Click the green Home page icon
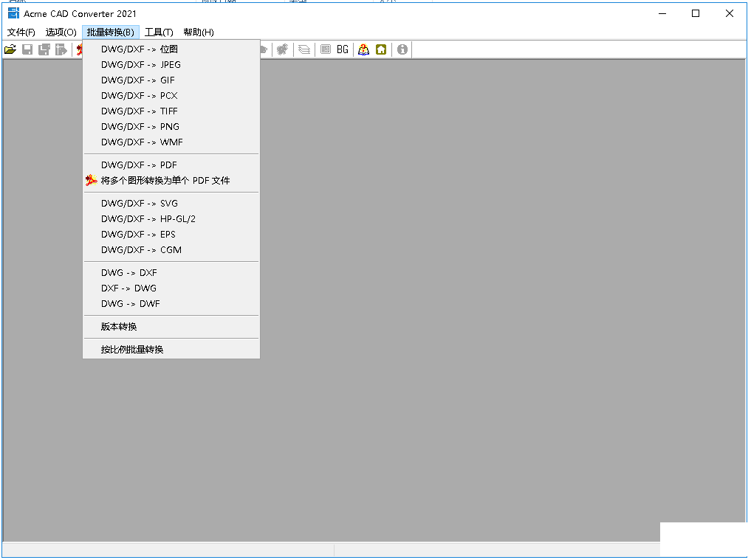Viewport: 751px width, 560px height. tap(381, 49)
